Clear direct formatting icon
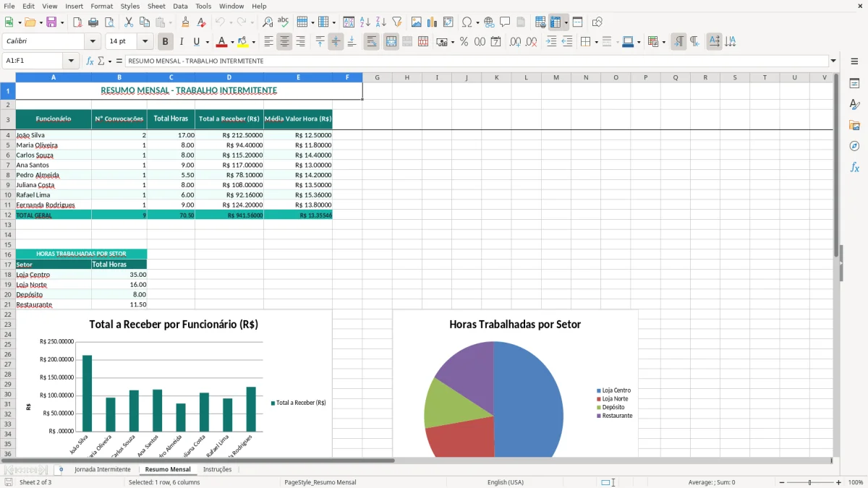The image size is (868, 488). click(x=201, y=22)
